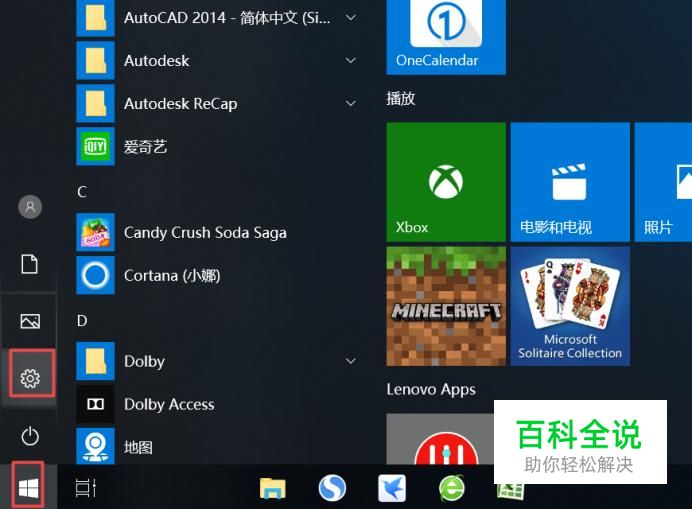The width and height of the screenshot is (692, 509).
Task: Click the user account avatar
Action: [30, 207]
